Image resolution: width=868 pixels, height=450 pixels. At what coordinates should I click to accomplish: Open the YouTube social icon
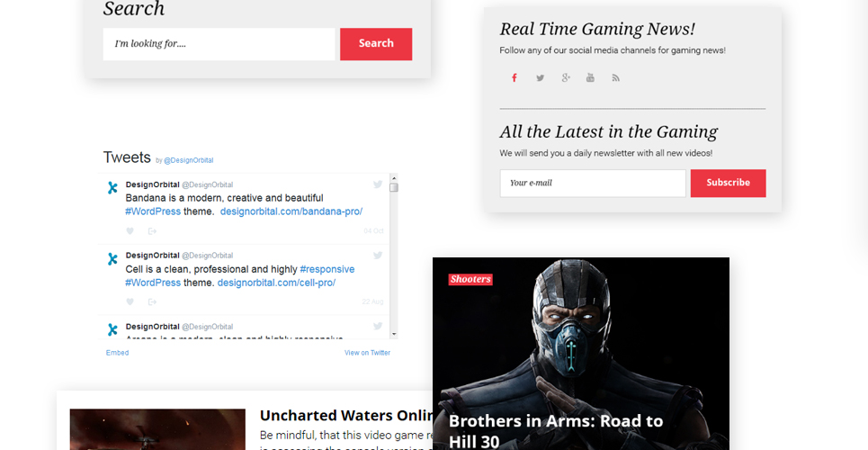(x=590, y=77)
